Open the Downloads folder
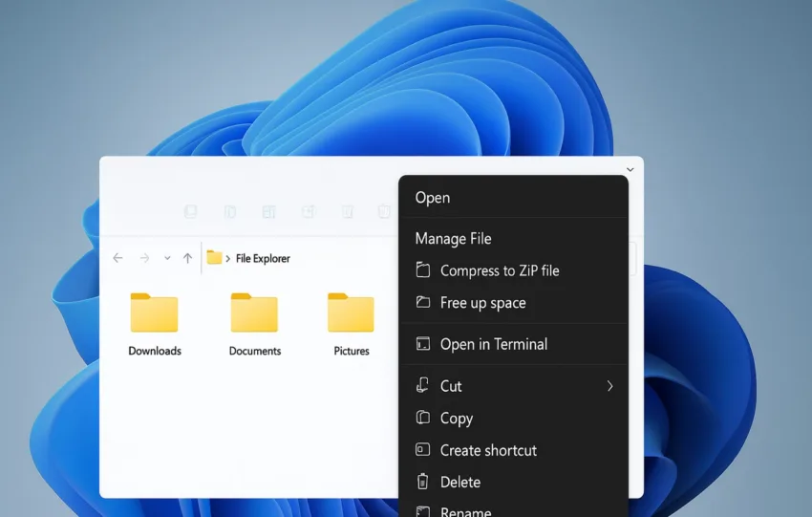The image size is (812, 517). tap(154, 314)
